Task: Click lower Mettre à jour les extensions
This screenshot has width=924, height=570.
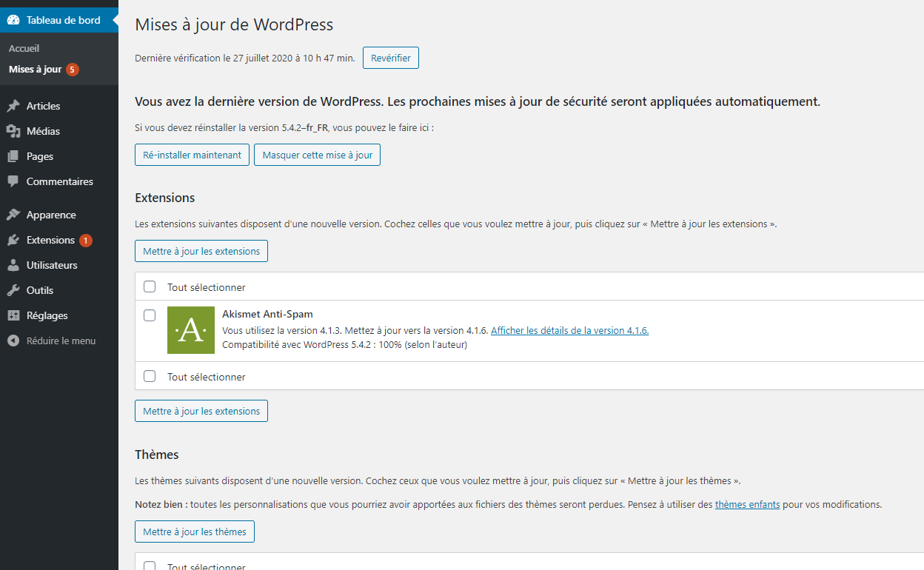Action: (x=201, y=411)
